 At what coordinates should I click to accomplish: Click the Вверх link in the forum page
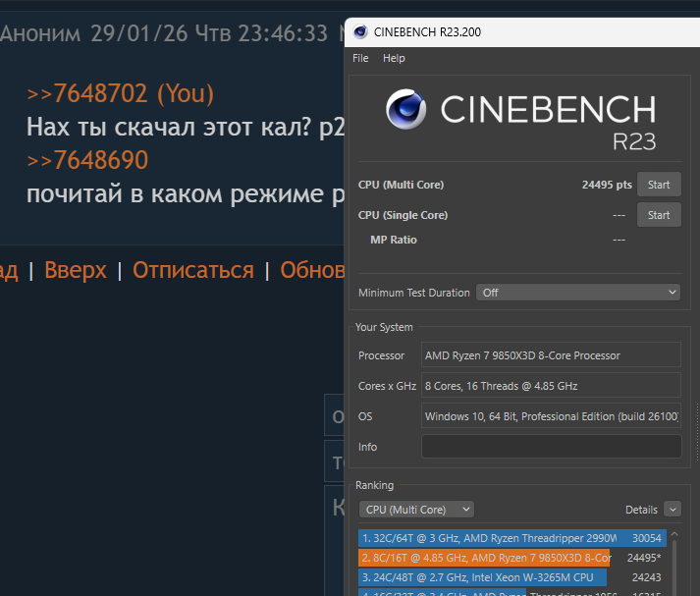tap(76, 270)
